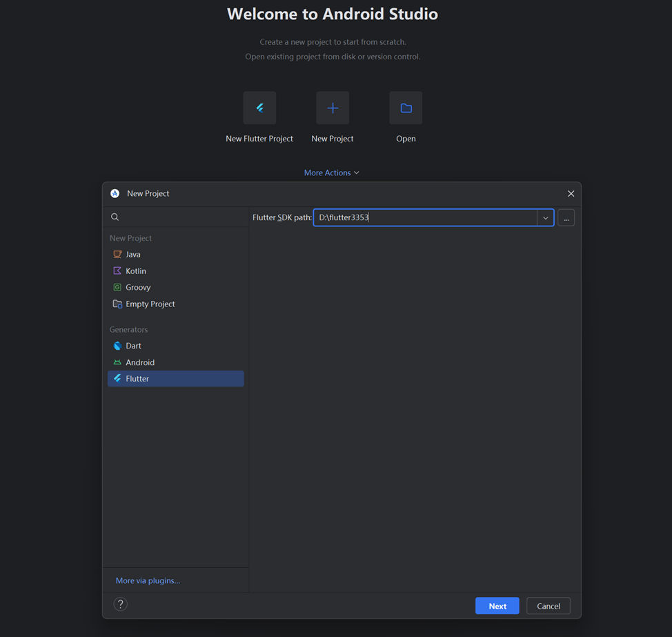Click the Kotlin logo icon
Viewport: 672px width, 637px height.
(x=117, y=271)
